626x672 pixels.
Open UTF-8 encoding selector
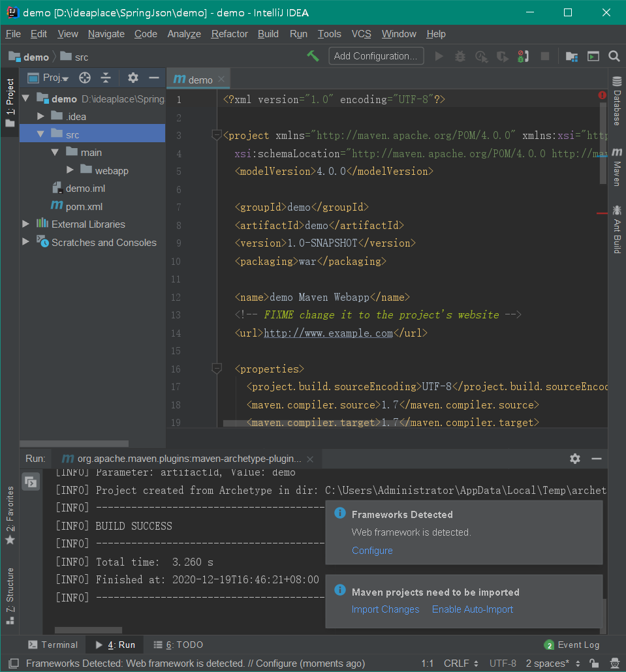[x=503, y=664]
